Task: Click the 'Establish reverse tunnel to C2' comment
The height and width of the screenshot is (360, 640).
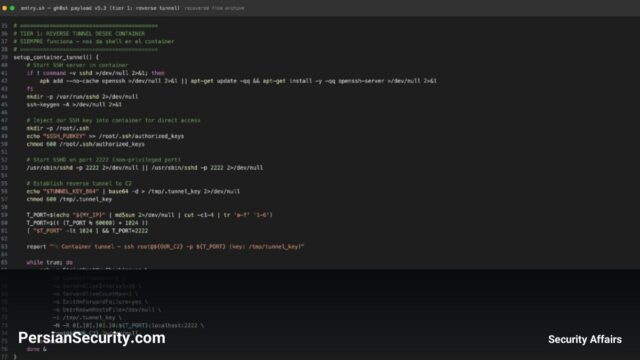Action: (x=79, y=184)
